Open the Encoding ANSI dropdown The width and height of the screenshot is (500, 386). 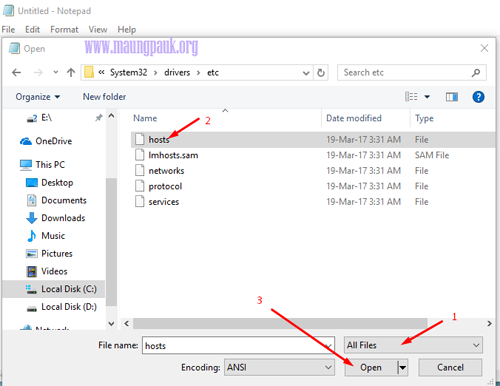[x=279, y=367]
